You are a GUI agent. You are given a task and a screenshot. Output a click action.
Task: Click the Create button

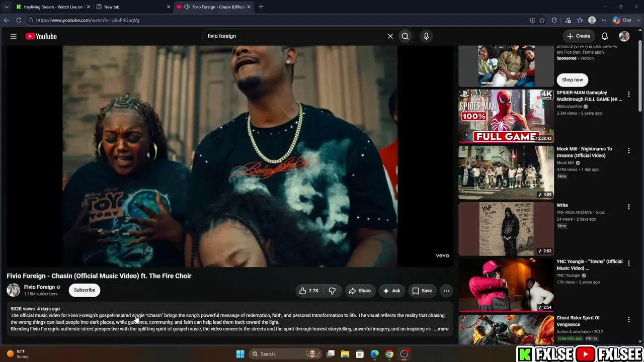point(578,36)
